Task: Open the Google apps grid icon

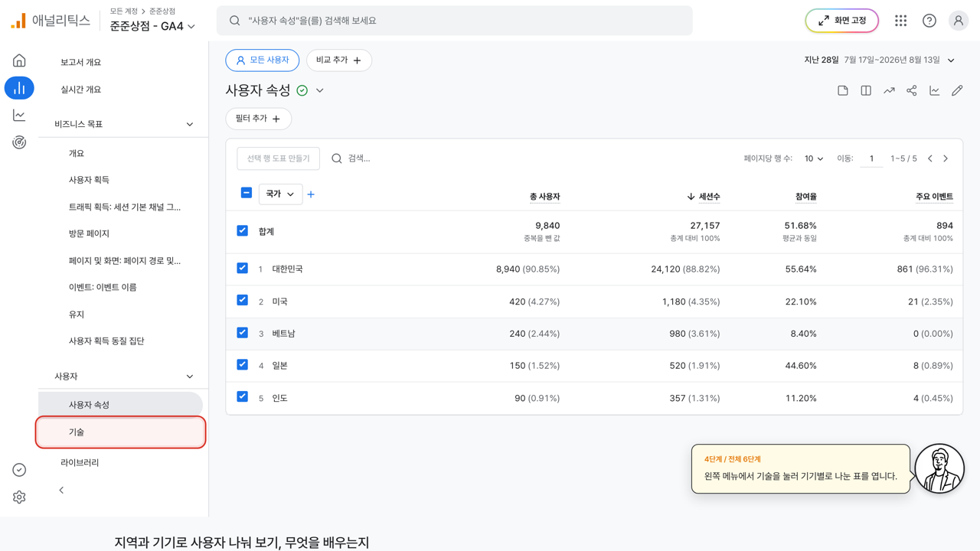Action: pos(900,21)
